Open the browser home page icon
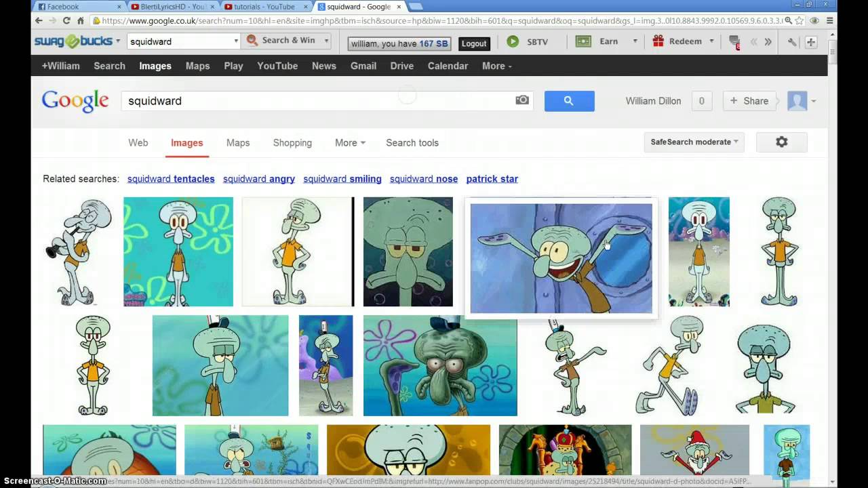 tap(80, 21)
